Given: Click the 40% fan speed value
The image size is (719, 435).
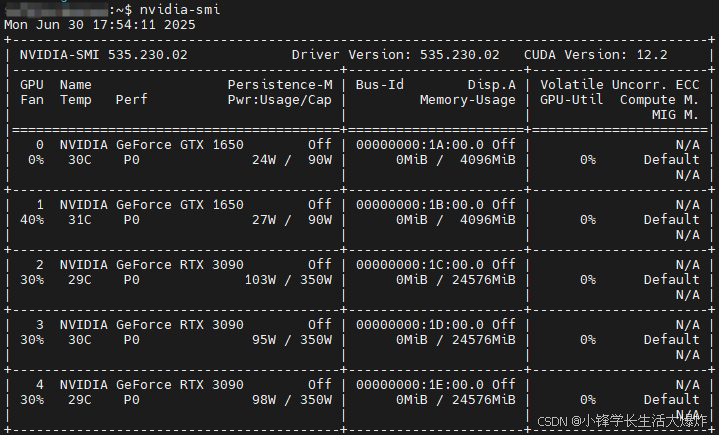Looking at the screenshot, I should point(32,220).
